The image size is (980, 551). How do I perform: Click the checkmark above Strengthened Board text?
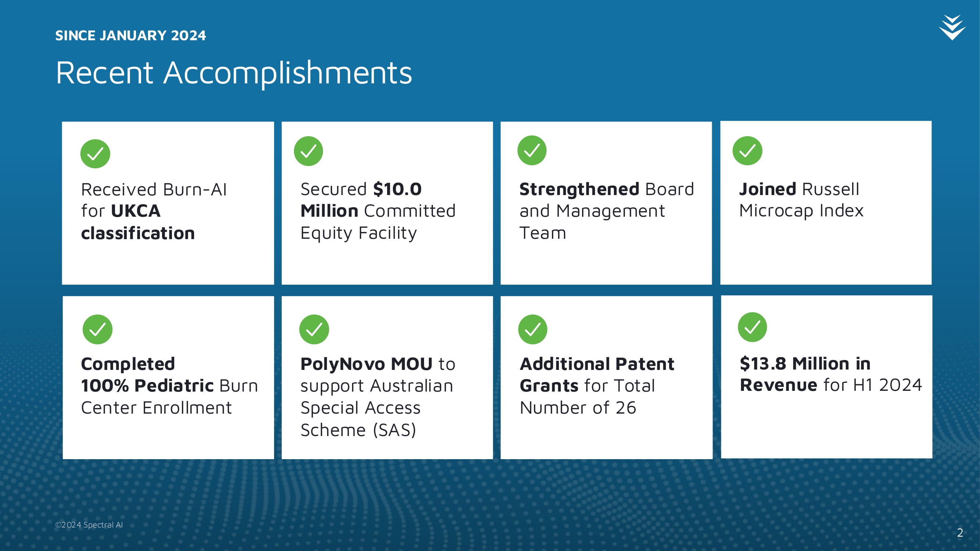(532, 150)
